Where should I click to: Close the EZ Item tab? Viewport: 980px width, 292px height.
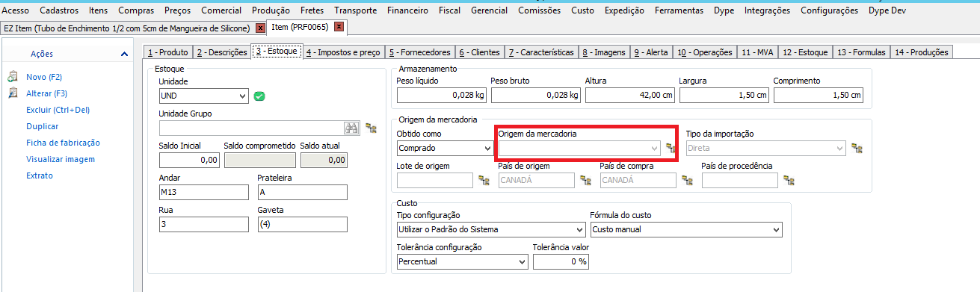[x=260, y=28]
